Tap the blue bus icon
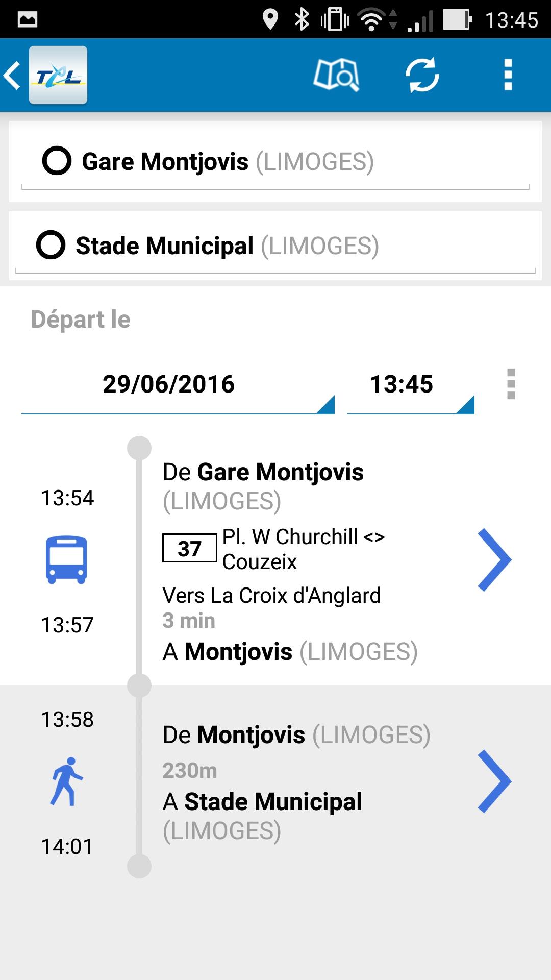 (x=67, y=559)
